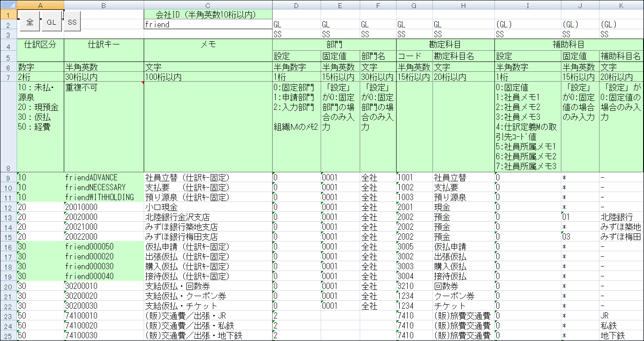Select cell friend000040
The image size is (644, 341).
click(104, 276)
